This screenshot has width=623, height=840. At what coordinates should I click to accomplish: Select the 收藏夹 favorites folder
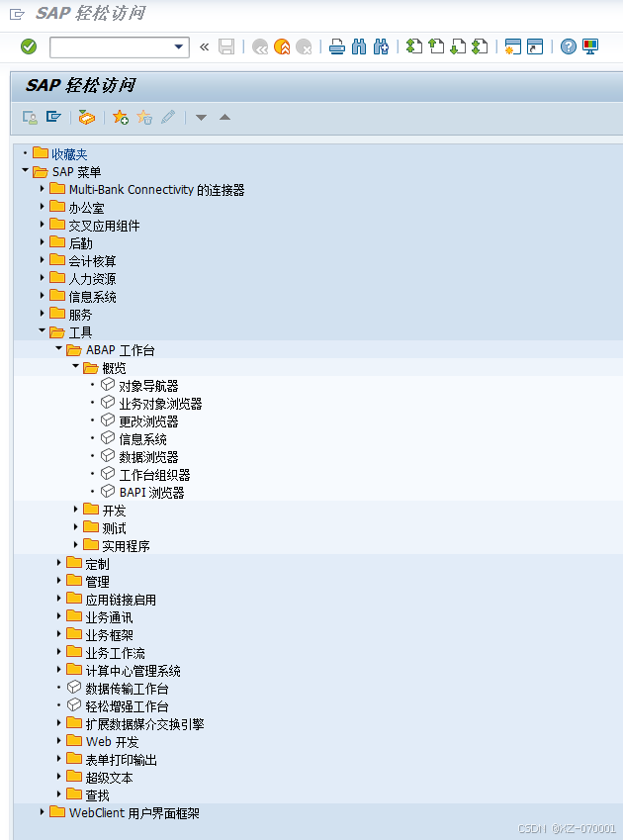(x=69, y=154)
